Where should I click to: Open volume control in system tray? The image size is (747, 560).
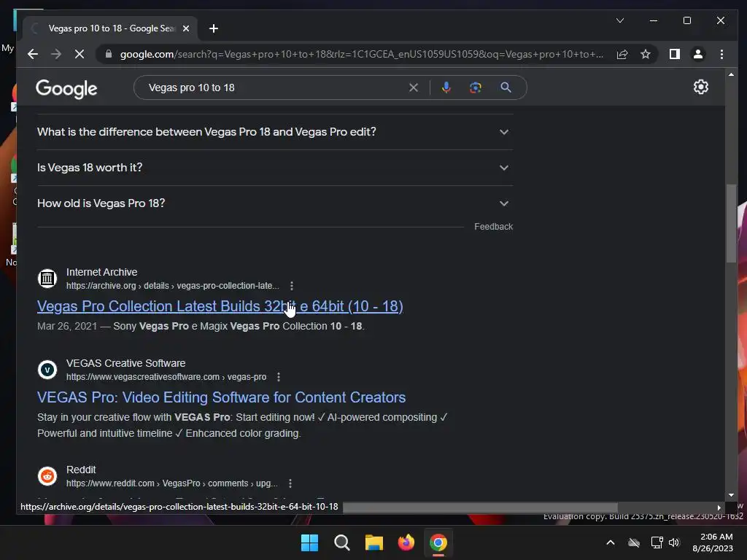674,542
